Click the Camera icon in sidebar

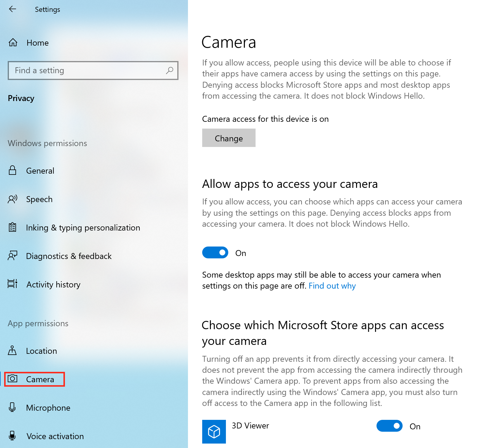coord(12,379)
